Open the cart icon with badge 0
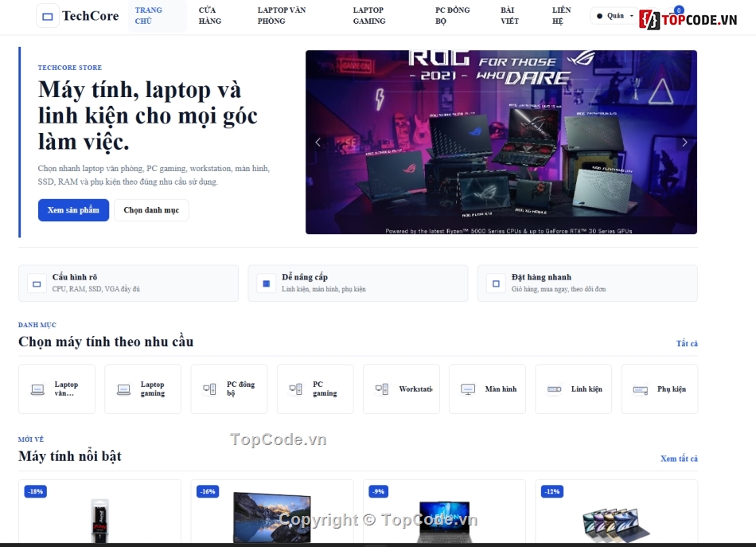This screenshot has width=756, height=547. click(675, 14)
